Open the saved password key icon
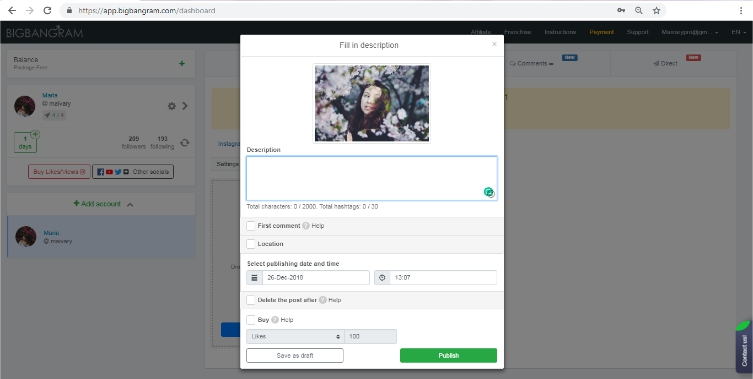Viewport: 753px width, 379px height. (x=621, y=10)
